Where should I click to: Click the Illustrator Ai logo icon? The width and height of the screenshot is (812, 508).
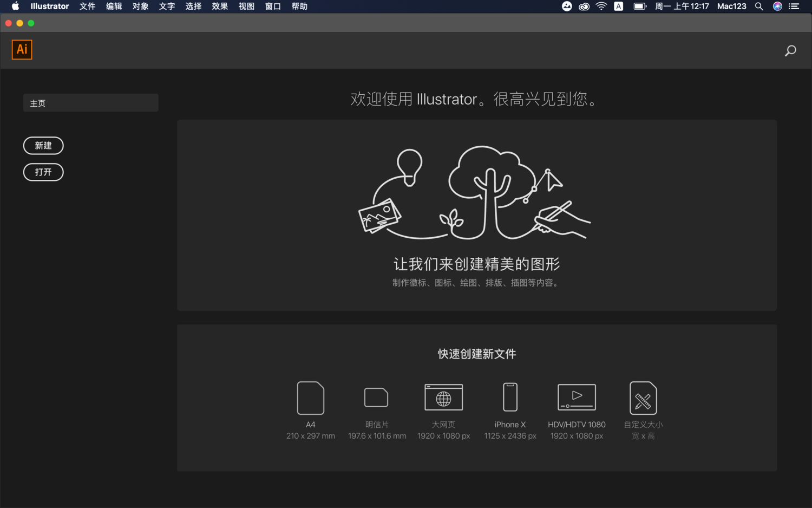(x=22, y=49)
